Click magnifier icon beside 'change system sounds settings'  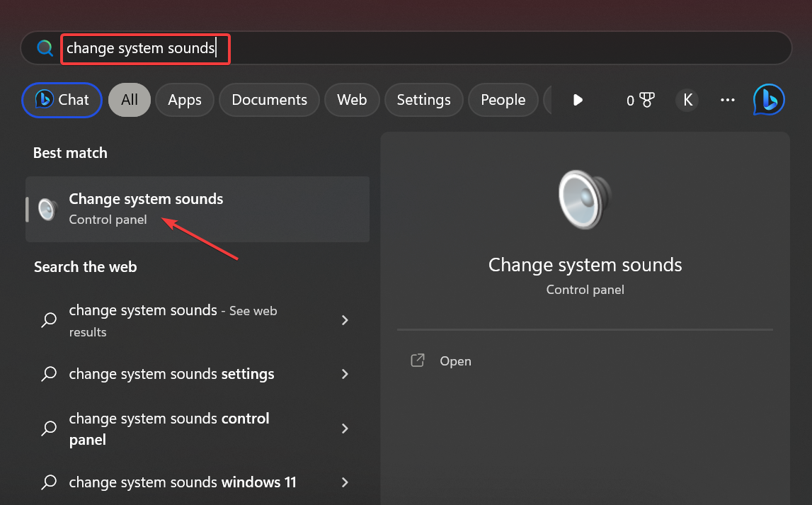tap(49, 373)
